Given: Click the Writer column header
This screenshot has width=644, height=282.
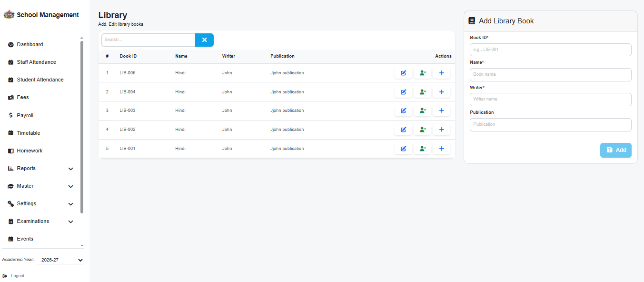Looking at the screenshot, I should coord(228,56).
